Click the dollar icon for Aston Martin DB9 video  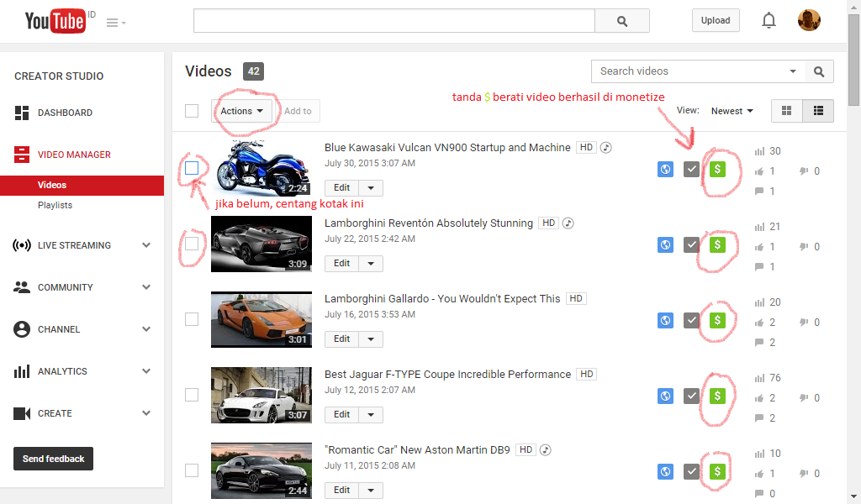tap(717, 471)
